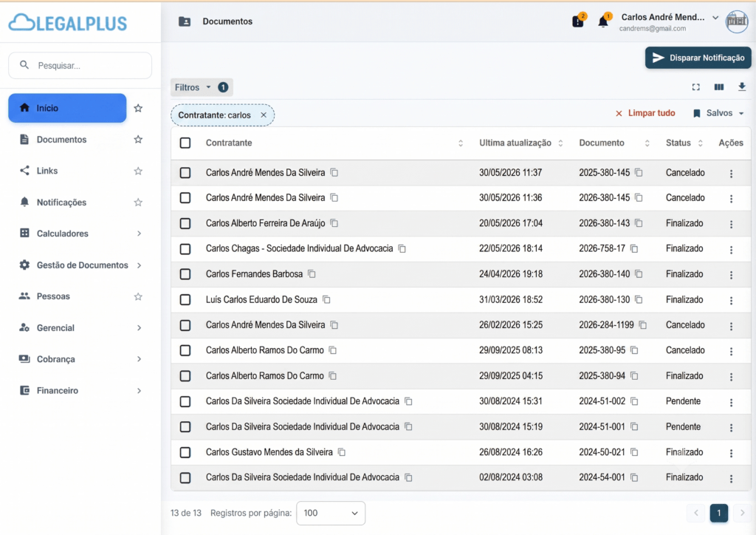The height and width of the screenshot is (535, 756).
Task: Open actions menu for 2026-758-17
Action: [731, 250]
